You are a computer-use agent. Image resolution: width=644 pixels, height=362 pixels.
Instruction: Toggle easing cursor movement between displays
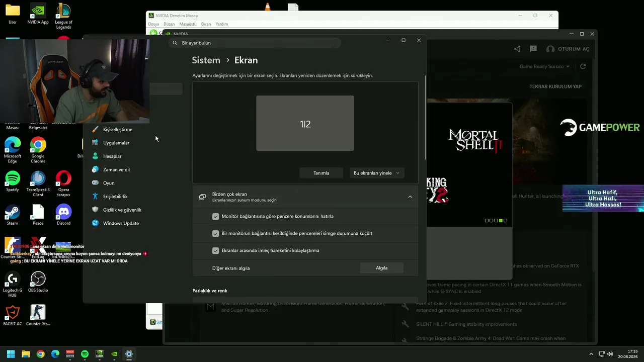click(x=216, y=251)
